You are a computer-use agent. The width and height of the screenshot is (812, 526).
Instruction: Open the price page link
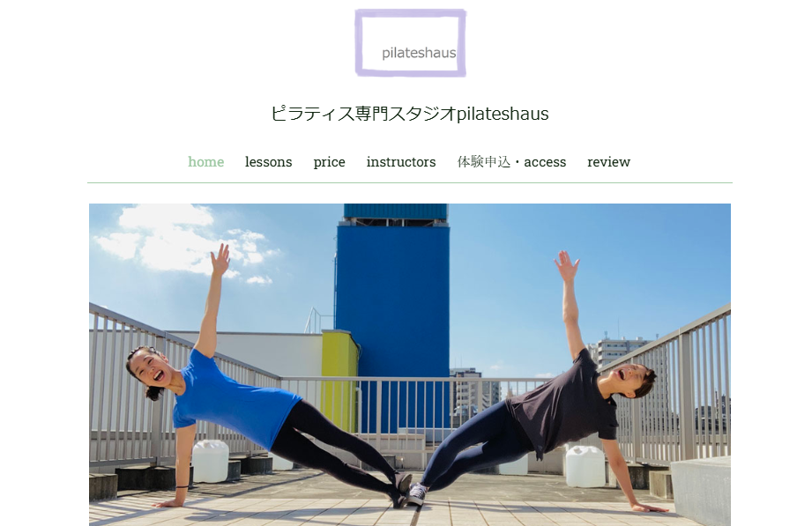(329, 162)
